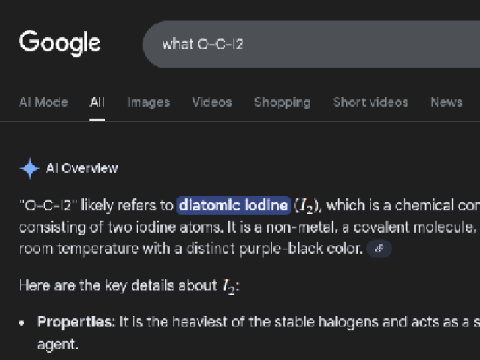Viewport: 480px width, 360px height.
Task: Select the All results tab
Action: coord(97,102)
